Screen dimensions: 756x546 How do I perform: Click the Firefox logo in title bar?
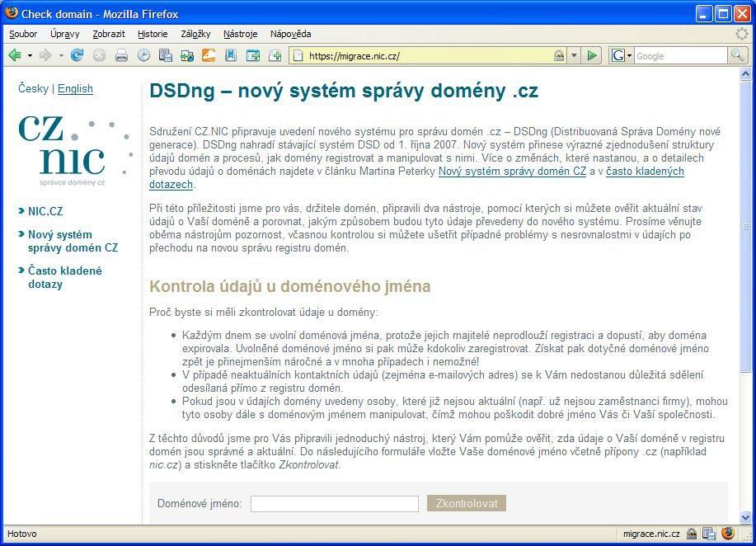click(x=11, y=13)
